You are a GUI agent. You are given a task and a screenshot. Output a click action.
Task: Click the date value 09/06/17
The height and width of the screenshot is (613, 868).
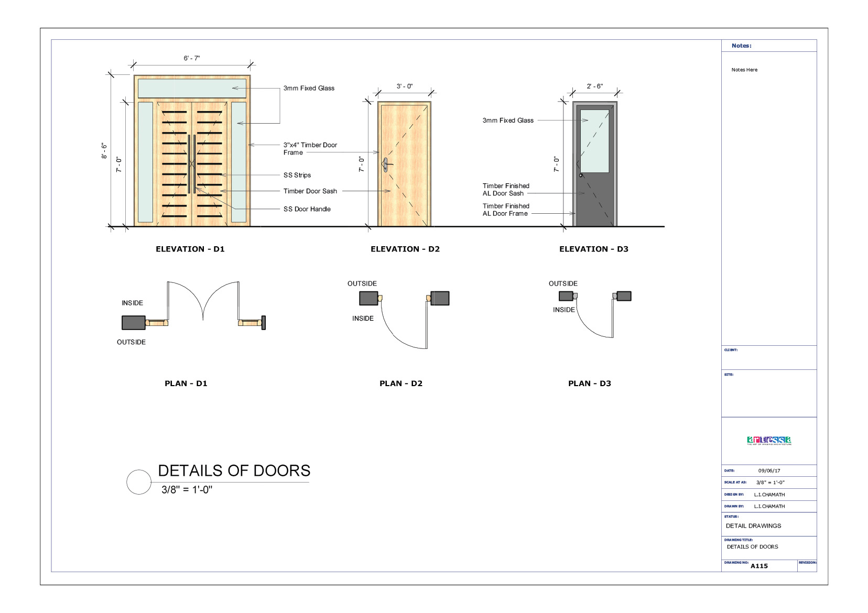(x=769, y=470)
